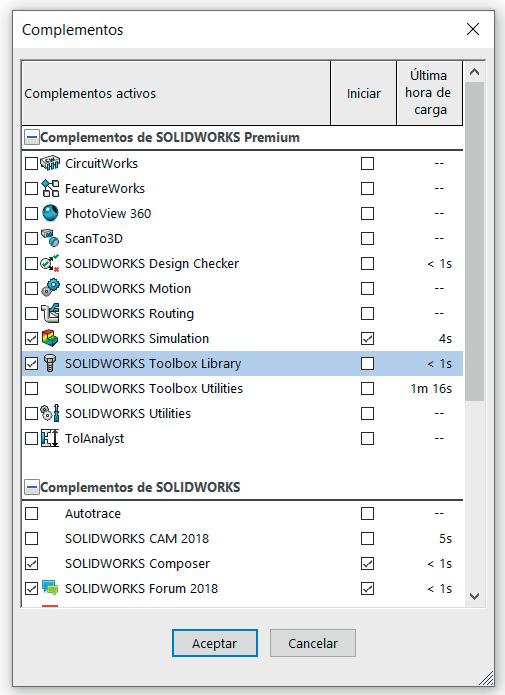The width and height of the screenshot is (505, 695).
Task: Click the FeatureWorks add-in icon
Action: [50, 188]
